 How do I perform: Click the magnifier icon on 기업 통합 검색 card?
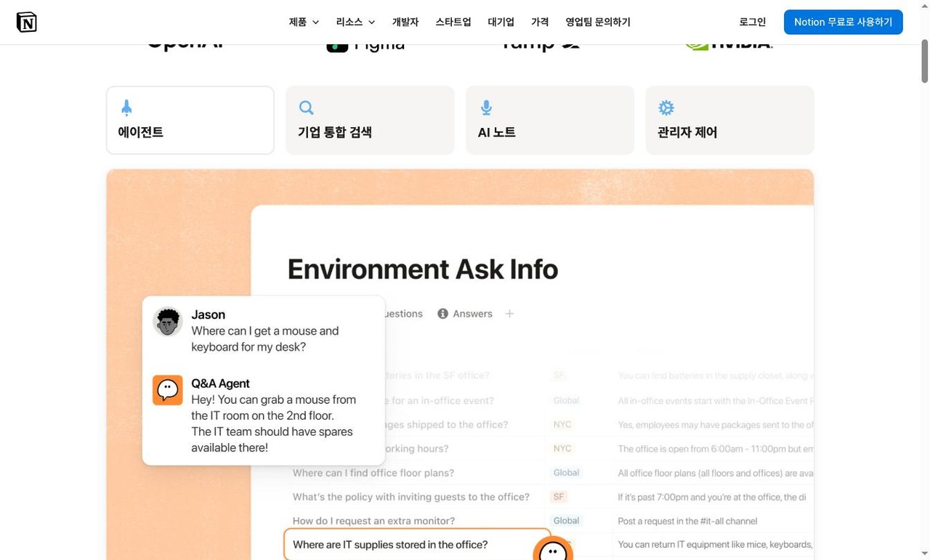[x=306, y=107]
